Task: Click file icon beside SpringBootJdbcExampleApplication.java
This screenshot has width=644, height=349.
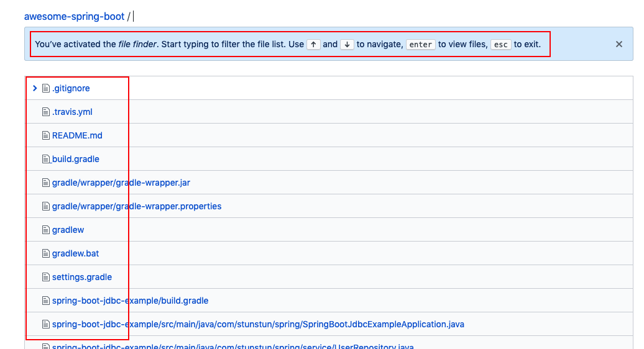Action: click(46, 324)
